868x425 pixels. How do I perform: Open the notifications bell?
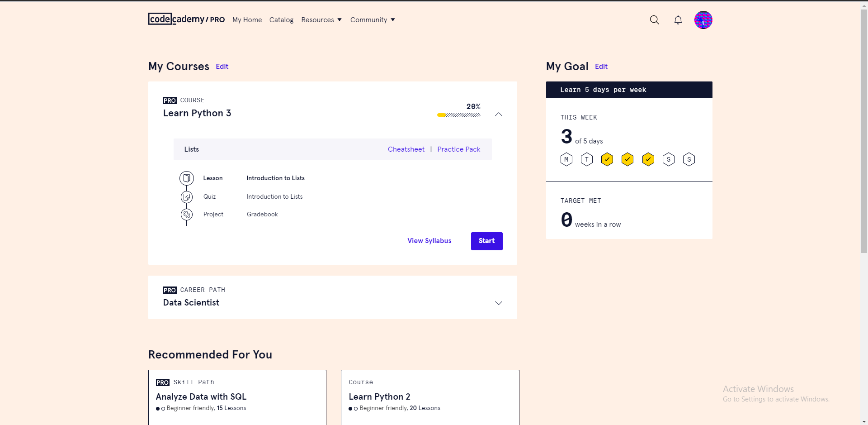[x=678, y=20]
